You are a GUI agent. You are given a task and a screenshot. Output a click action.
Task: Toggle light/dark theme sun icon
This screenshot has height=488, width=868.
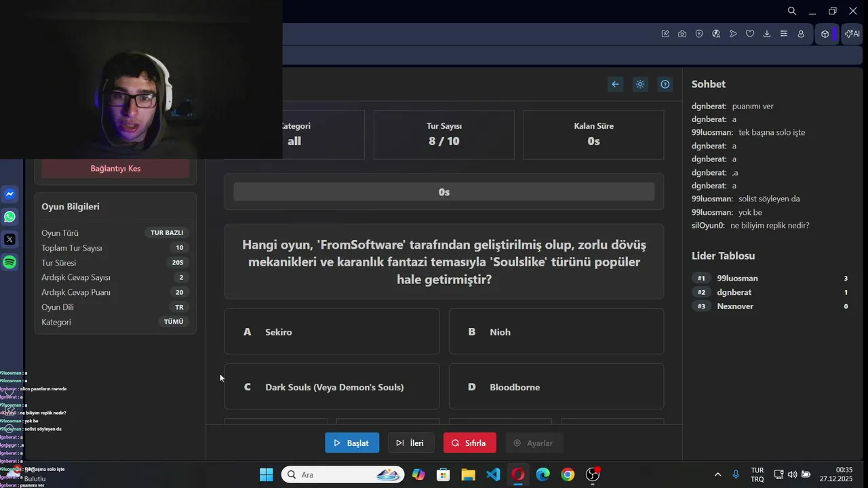640,84
